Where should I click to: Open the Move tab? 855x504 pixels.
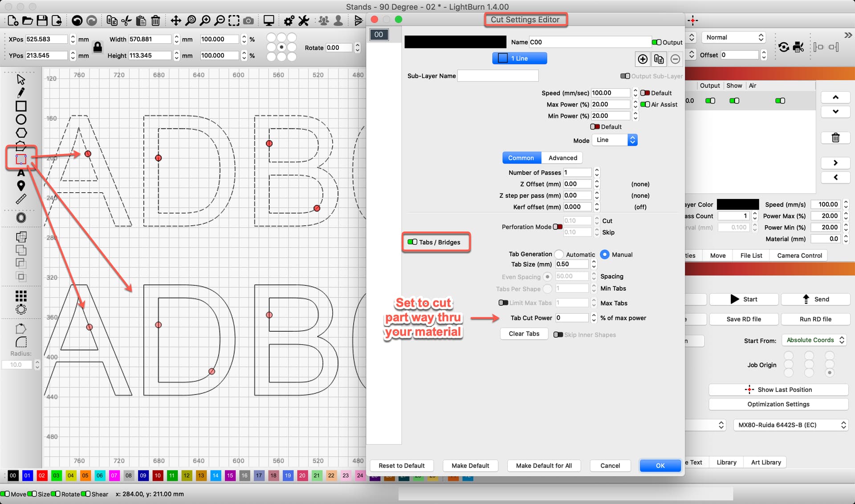coord(717,256)
